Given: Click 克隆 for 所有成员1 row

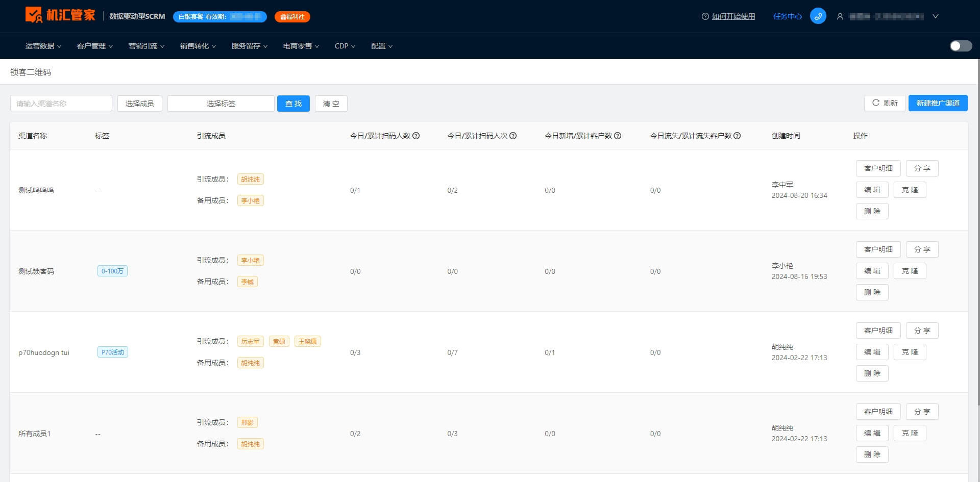Looking at the screenshot, I should (910, 433).
